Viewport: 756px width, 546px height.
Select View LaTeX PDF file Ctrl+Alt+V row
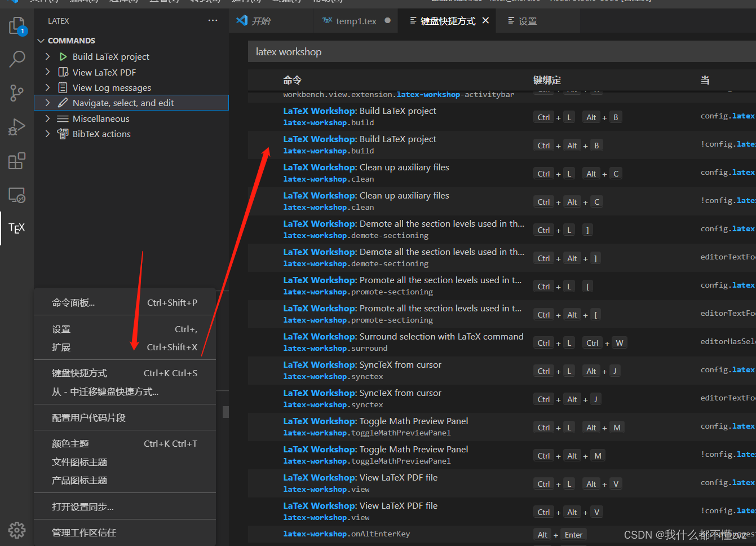click(x=502, y=512)
